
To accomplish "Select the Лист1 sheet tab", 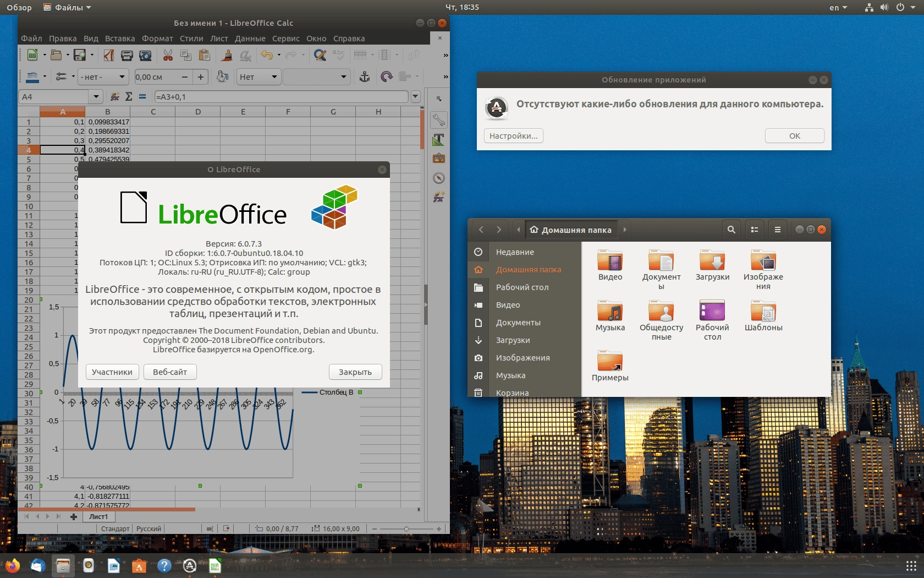I will (x=98, y=516).
